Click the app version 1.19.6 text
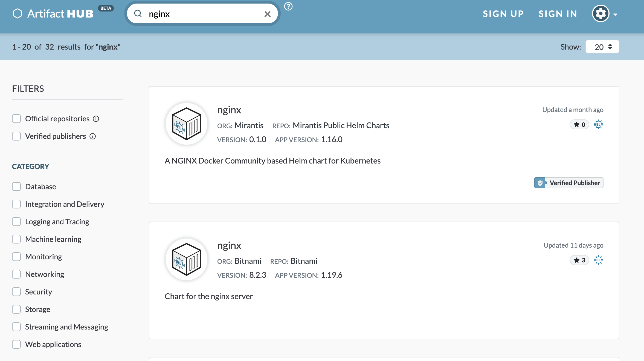 332,275
